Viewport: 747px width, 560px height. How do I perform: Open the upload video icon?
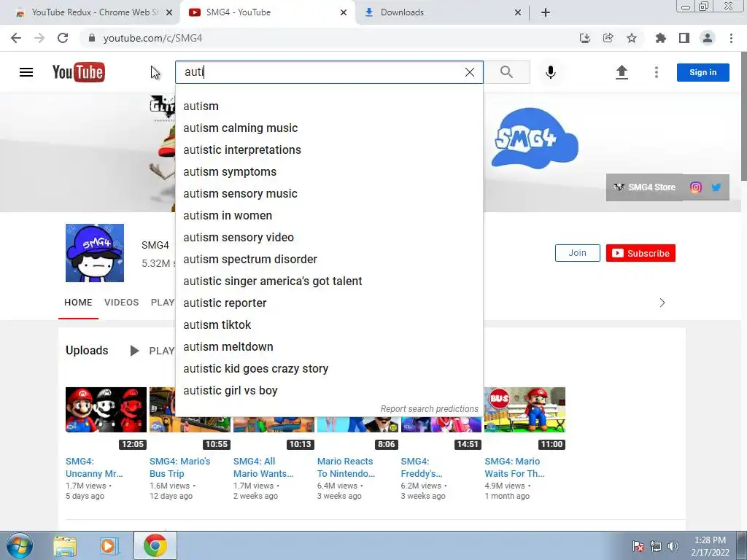[622, 72]
